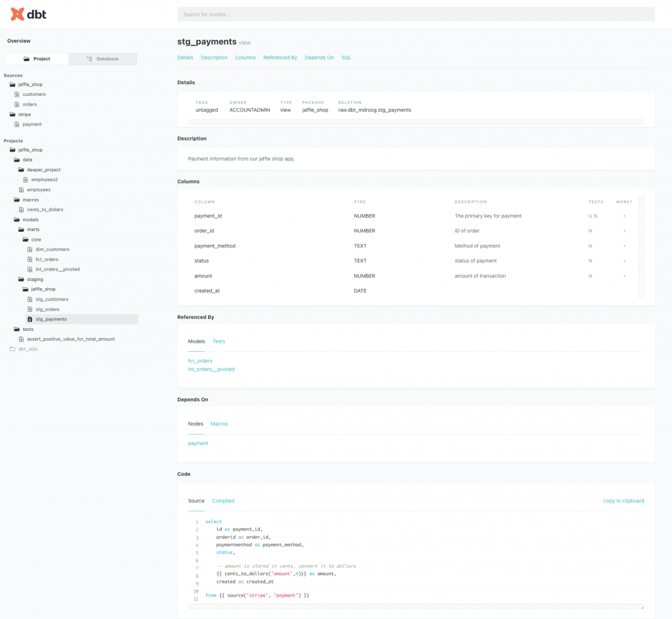Collapse the stripe source folder
The image size is (672, 619).
[x=12, y=114]
